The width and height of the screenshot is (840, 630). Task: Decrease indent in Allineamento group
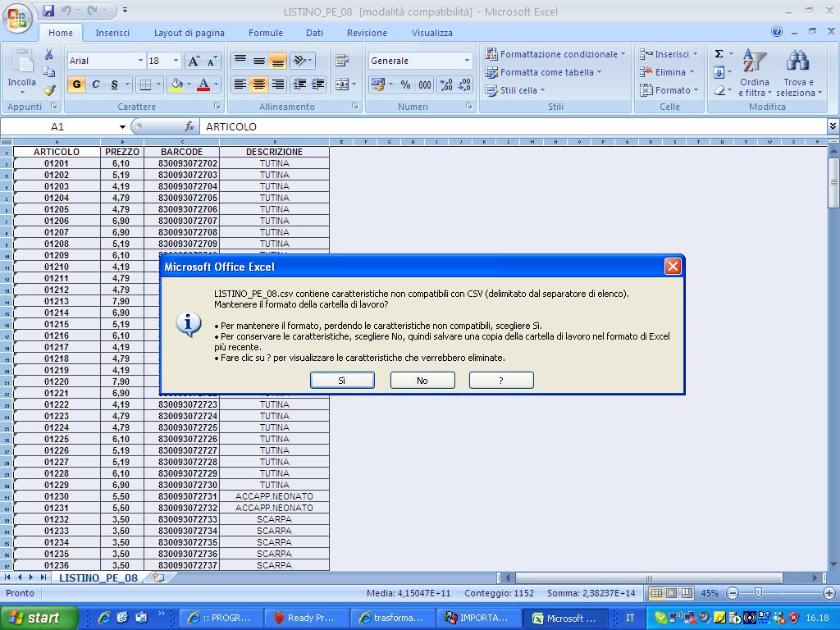pos(300,84)
